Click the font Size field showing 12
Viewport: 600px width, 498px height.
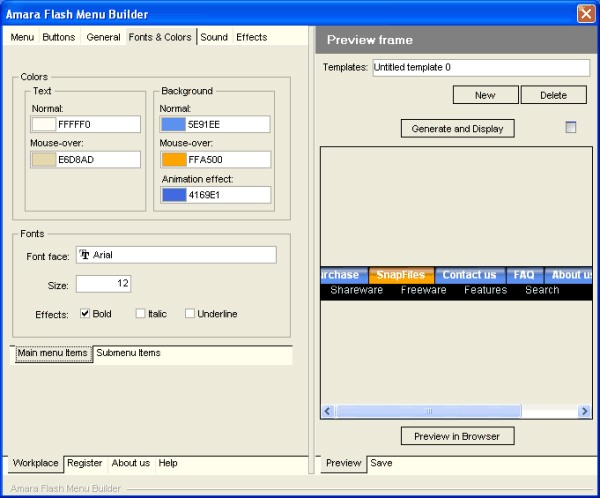click(x=103, y=284)
